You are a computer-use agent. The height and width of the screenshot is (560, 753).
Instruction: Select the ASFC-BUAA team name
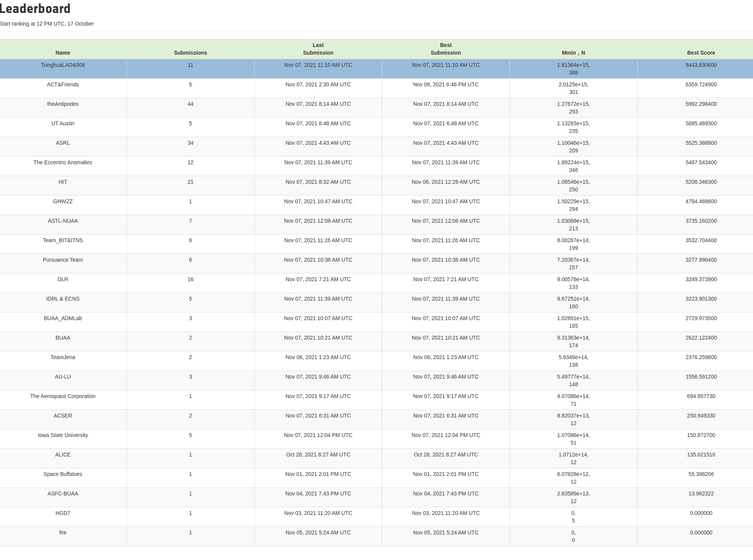click(63, 494)
